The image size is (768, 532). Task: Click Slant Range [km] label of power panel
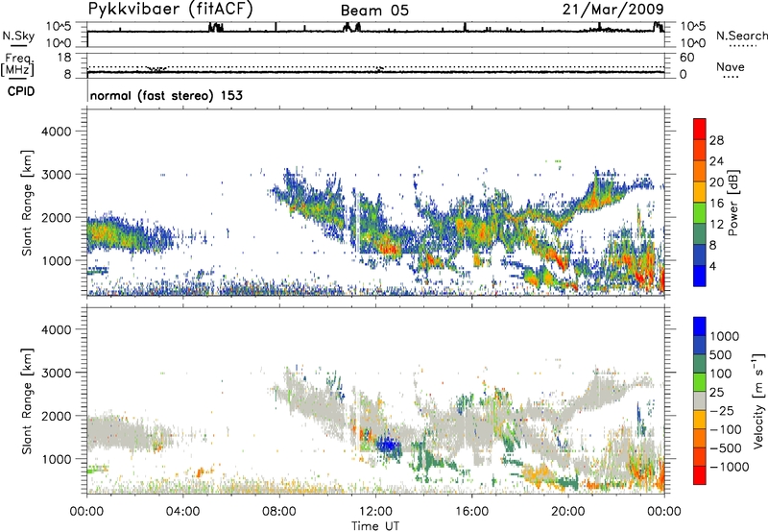(27, 203)
